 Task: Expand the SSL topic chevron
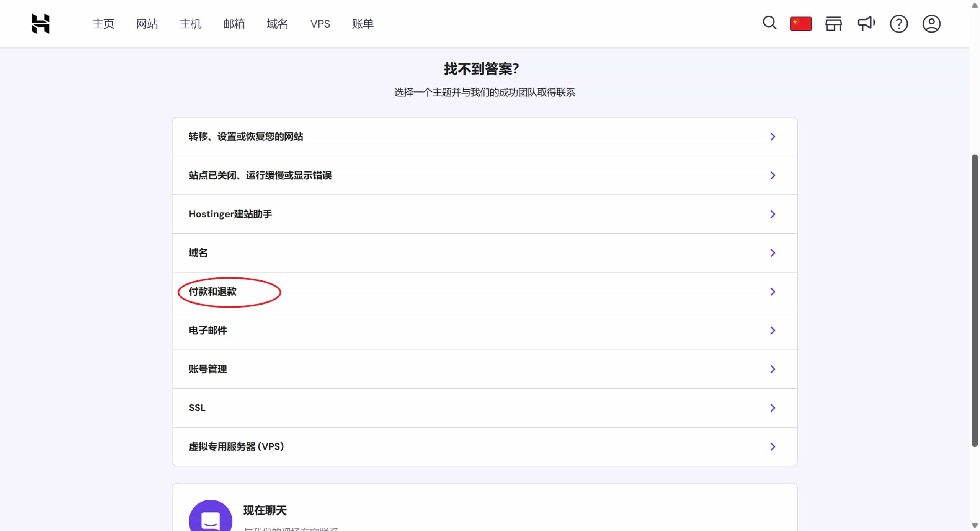(773, 408)
